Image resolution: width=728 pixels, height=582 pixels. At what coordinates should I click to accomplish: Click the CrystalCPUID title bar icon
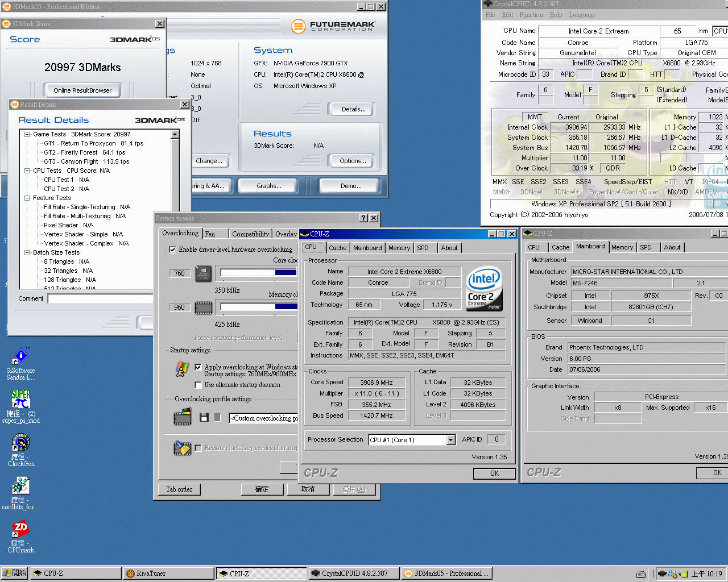[487, 4]
